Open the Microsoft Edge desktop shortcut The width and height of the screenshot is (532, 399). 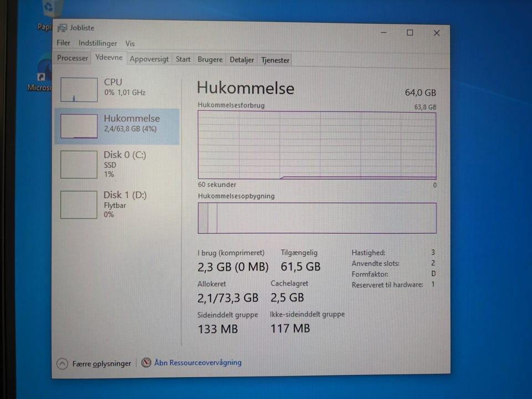(44, 68)
